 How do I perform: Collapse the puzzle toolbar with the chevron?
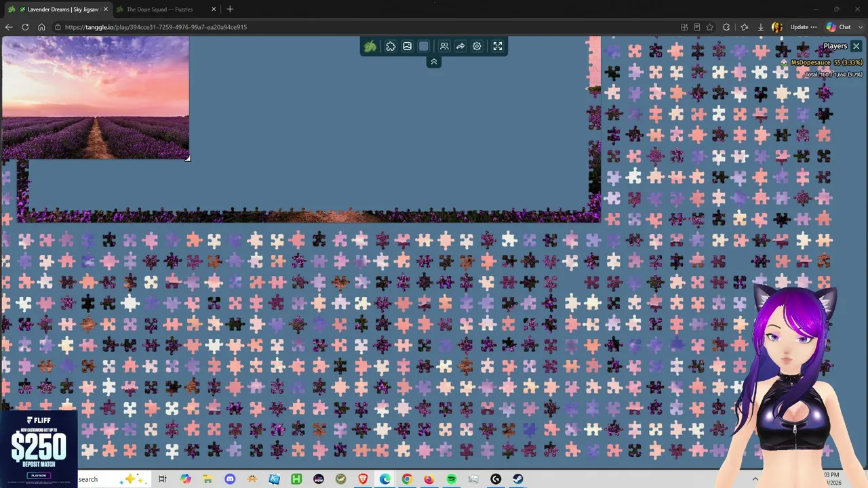point(434,62)
